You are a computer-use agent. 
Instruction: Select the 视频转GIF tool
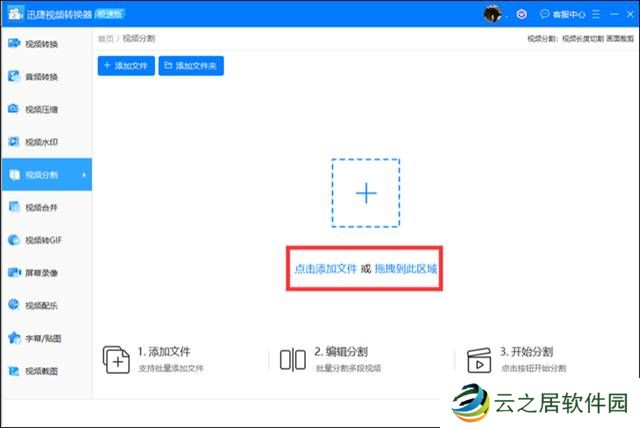42,240
